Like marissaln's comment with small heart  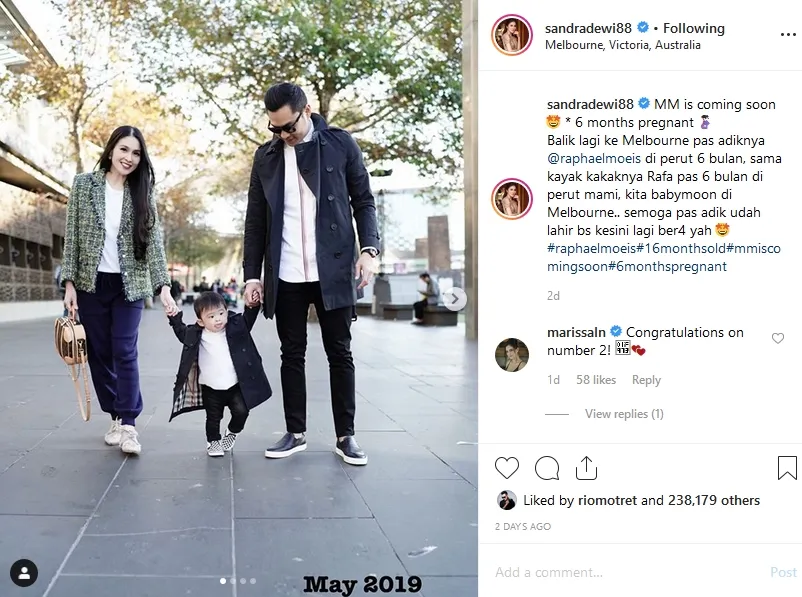pyautogui.click(x=777, y=338)
